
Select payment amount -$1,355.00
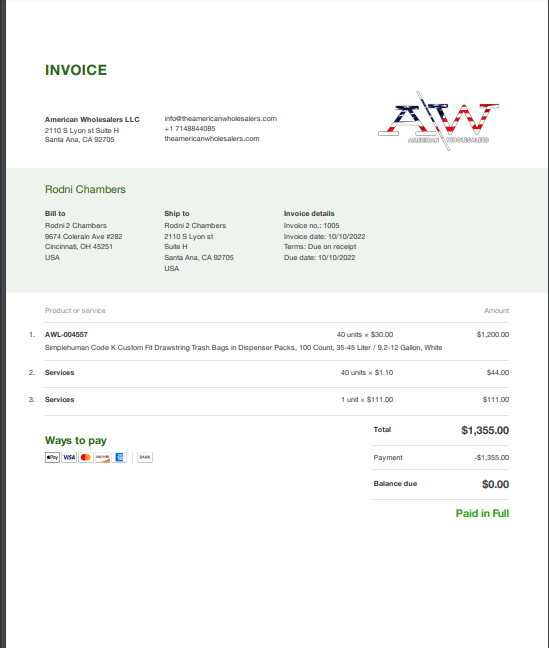(x=492, y=457)
